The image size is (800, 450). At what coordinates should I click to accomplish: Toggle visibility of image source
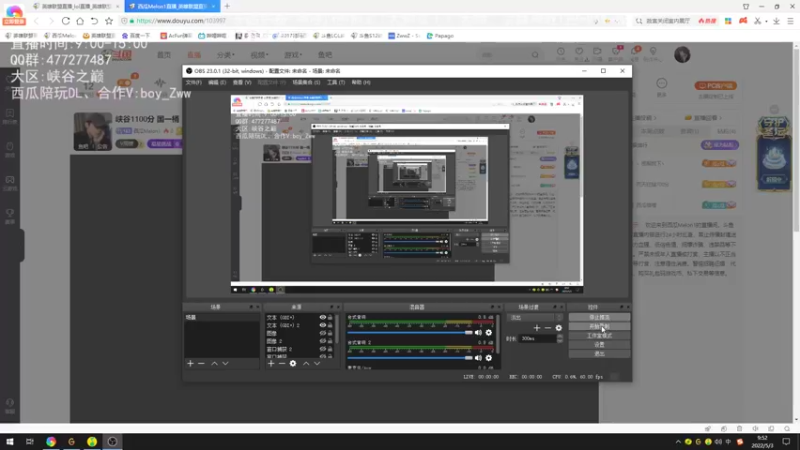(x=322, y=333)
